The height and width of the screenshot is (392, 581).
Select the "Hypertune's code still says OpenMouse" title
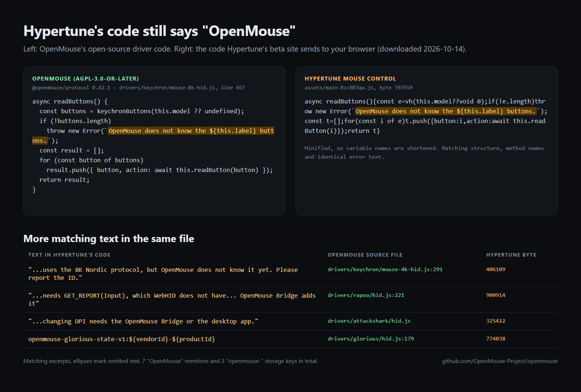pyautogui.click(x=159, y=31)
